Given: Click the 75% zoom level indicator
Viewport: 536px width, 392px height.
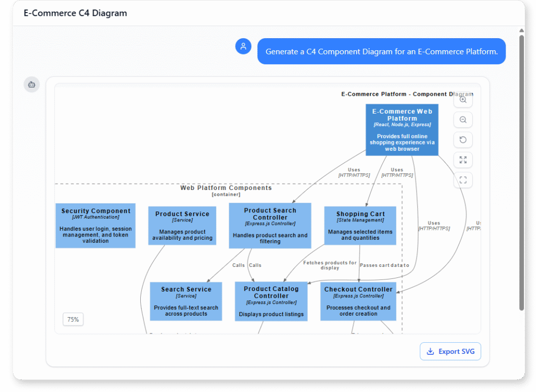Looking at the screenshot, I should tap(73, 319).
